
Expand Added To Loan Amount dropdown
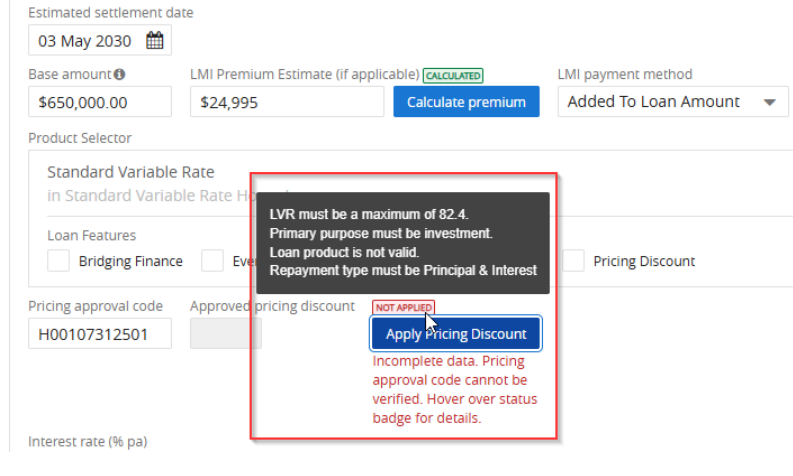pyautogui.click(x=673, y=102)
